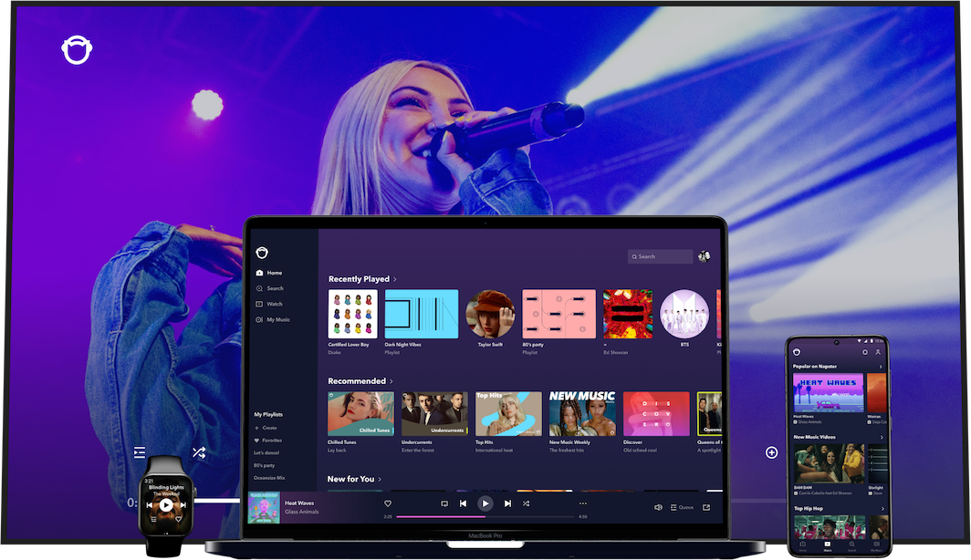Click Create under My Playlists
This screenshot has height=560, width=971.
(x=268, y=428)
